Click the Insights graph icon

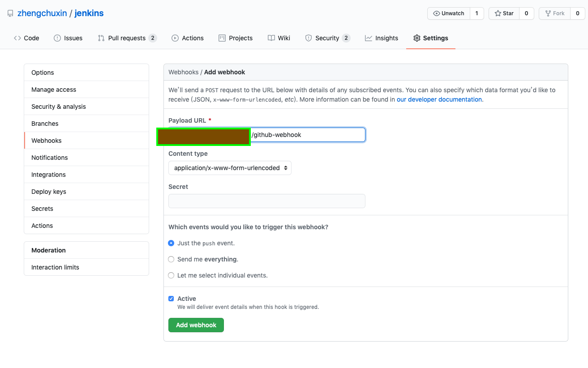coord(369,38)
